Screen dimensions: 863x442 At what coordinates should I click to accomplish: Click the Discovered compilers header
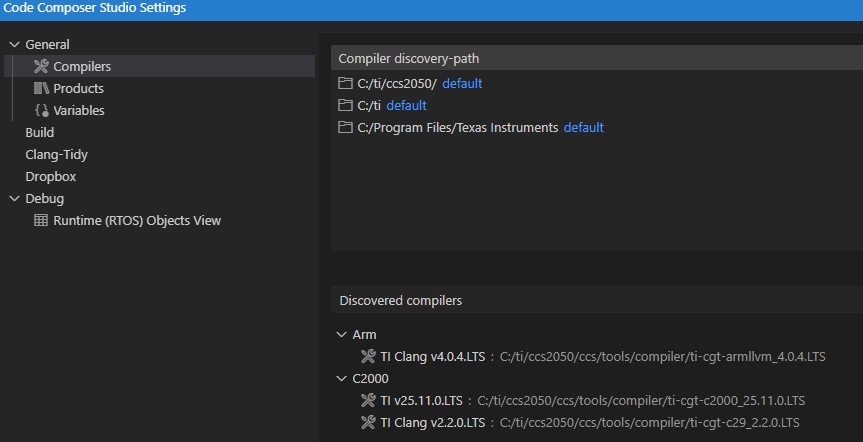pyautogui.click(x=401, y=301)
